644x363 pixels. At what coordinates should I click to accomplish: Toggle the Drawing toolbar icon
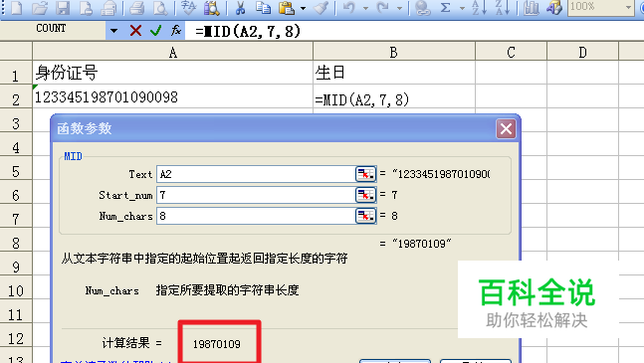554,7
